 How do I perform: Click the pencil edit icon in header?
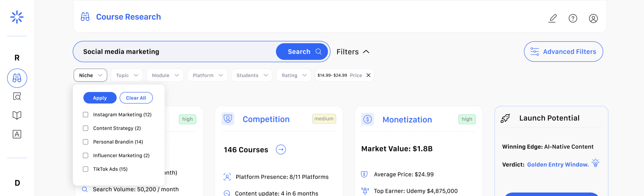[x=552, y=18]
